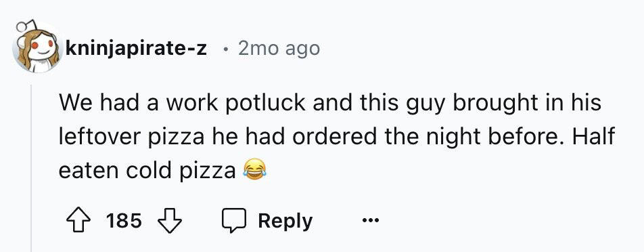The height and width of the screenshot is (252, 644).
Task: Open the kninjapirate-z username profile link
Action: pyautogui.click(x=137, y=49)
